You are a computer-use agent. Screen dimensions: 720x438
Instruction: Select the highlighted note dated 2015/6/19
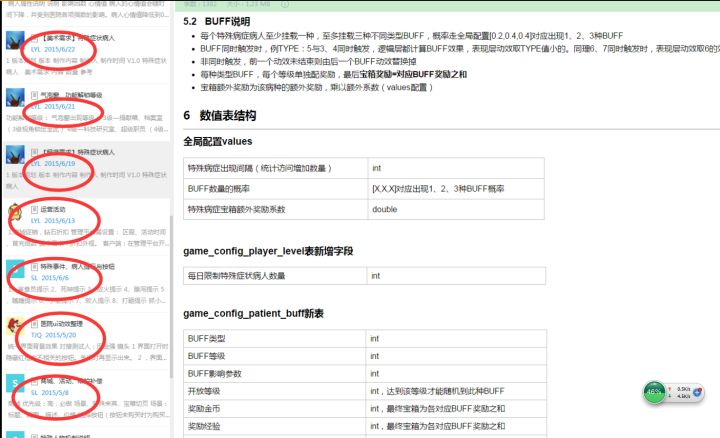point(86,169)
